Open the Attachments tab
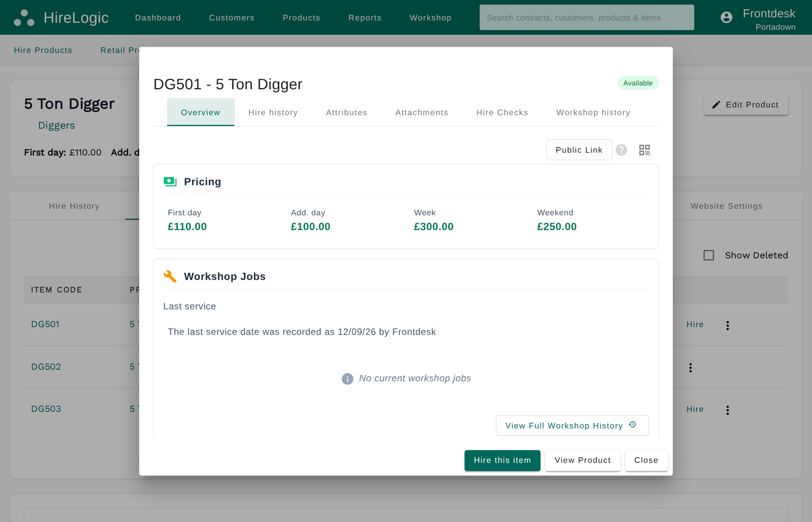 [422, 112]
